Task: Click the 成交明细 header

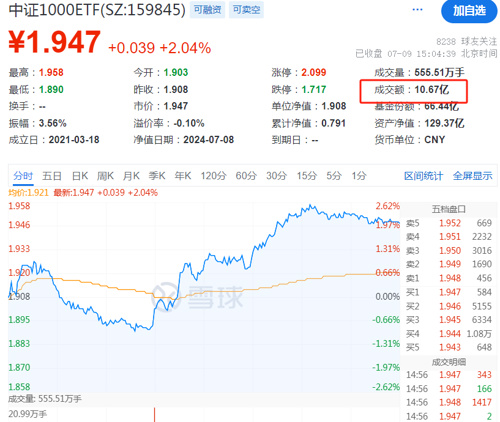Action: (449, 362)
